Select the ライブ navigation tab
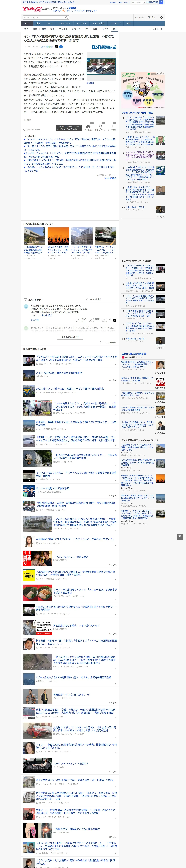Viewport: 186px width, 868px height. [x=49, y=24]
